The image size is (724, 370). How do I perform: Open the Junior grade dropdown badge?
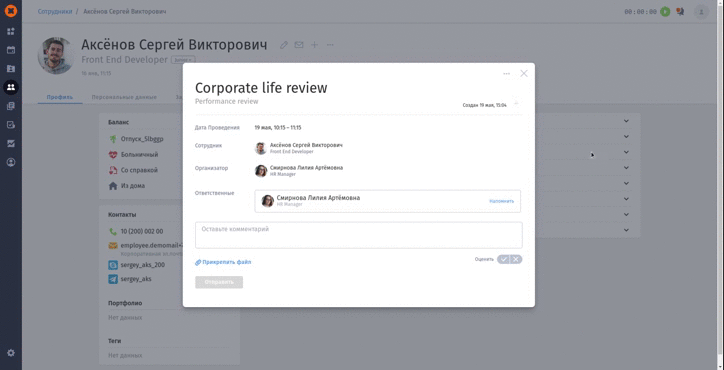(183, 60)
